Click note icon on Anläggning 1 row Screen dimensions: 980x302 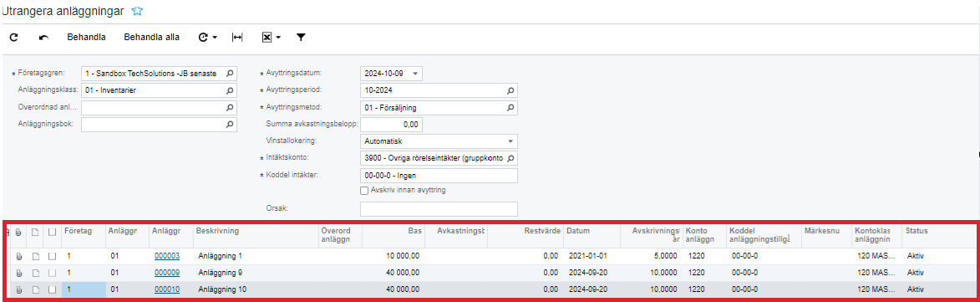click(x=36, y=256)
